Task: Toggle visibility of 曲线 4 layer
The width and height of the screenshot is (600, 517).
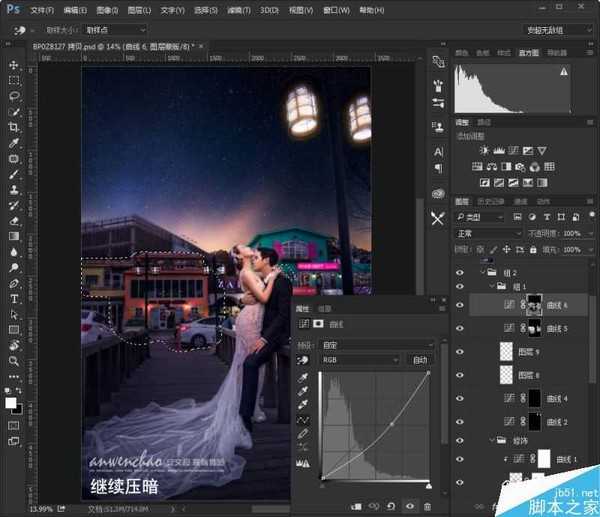Action: [460, 398]
